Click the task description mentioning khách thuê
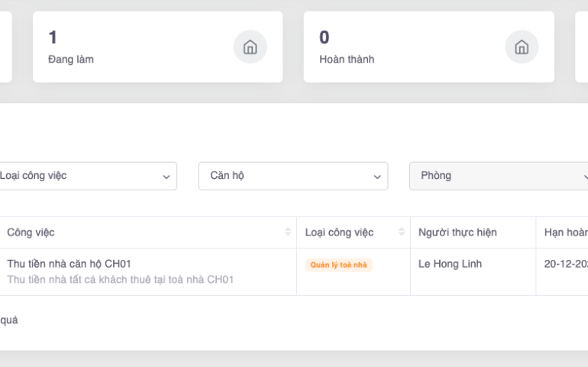 click(x=120, y=280)
